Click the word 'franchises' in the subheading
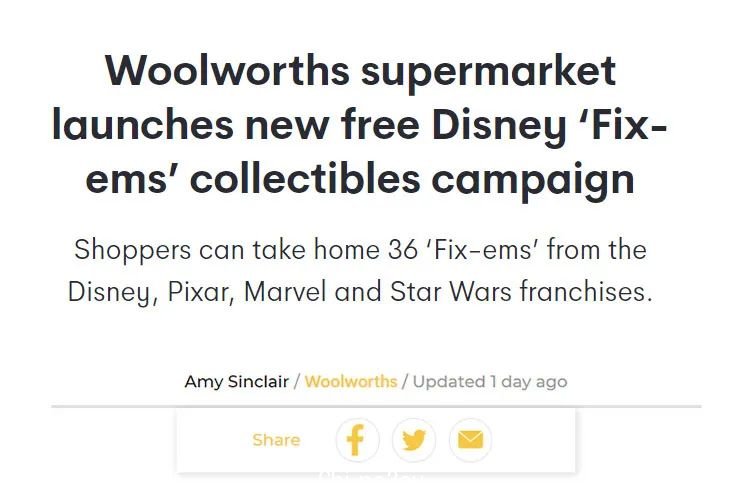Viewport: 743px width, 492px height. tap(586, 291)
